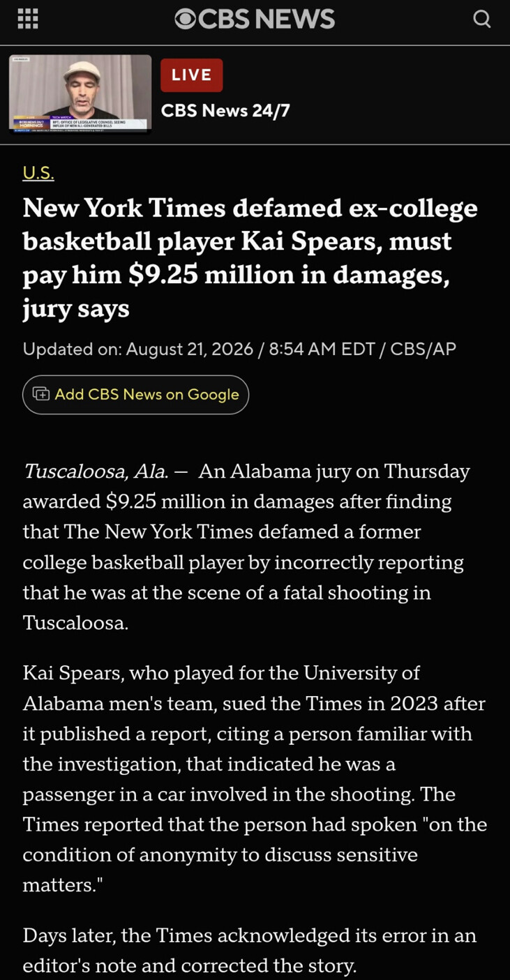Click the CBS eye logo

(185, 19)
